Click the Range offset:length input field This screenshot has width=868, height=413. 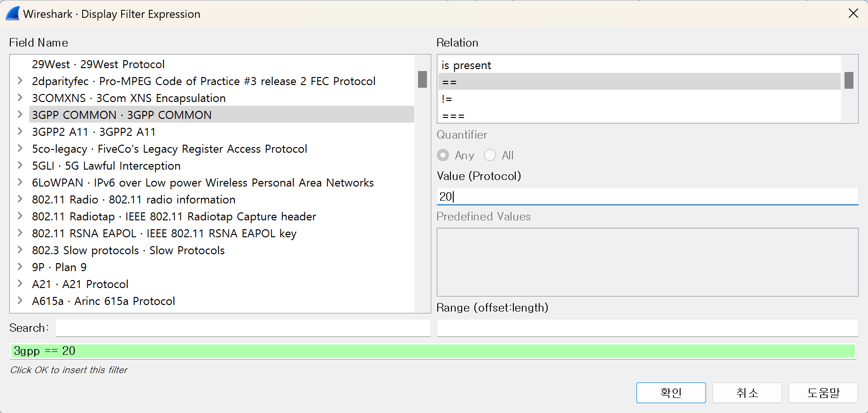point(647,328)
